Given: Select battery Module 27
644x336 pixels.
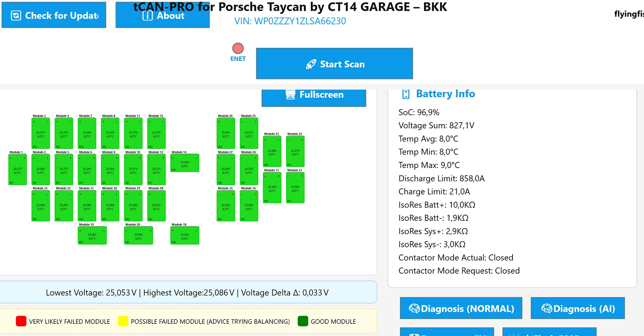Looking at the screenshot, I should pyautogui.click(x=226, y=169).
